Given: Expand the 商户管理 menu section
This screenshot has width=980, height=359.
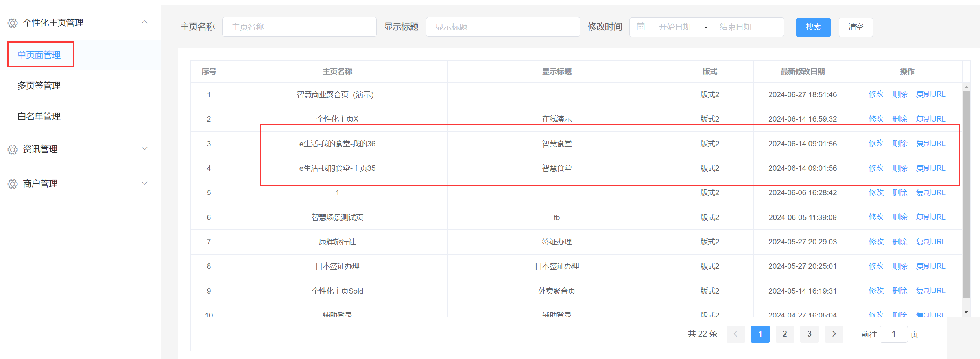Looking at the screenshot, I should 144,183.
